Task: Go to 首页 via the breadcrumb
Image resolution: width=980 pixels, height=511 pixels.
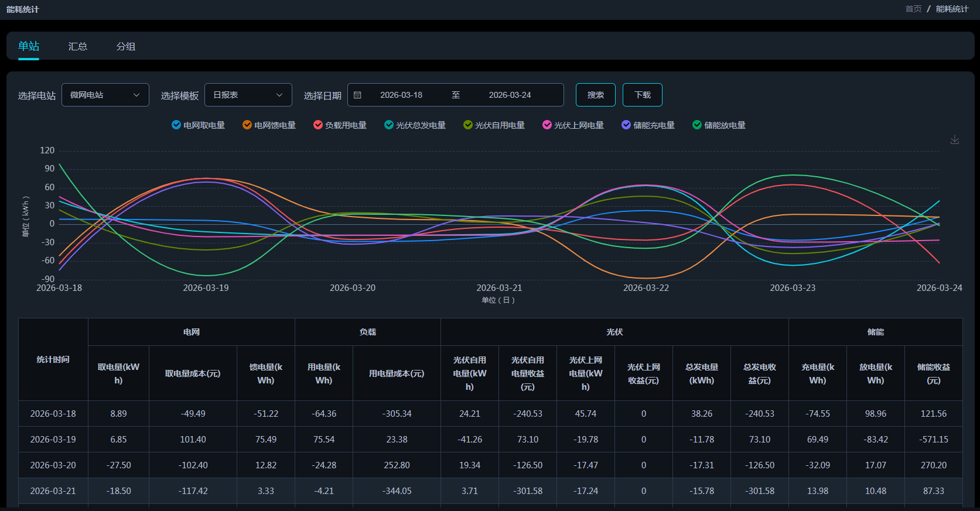Action: click(913, 9)
